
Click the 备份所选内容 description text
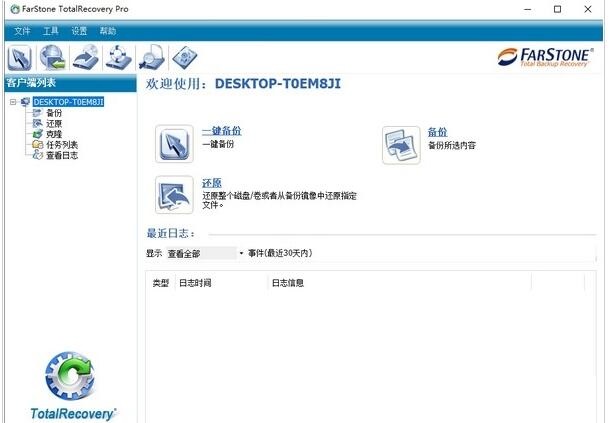tap(452, 146)
